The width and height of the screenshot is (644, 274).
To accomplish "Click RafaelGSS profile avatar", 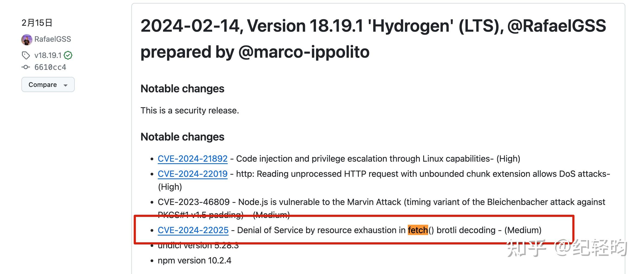I will pos(27,40).
